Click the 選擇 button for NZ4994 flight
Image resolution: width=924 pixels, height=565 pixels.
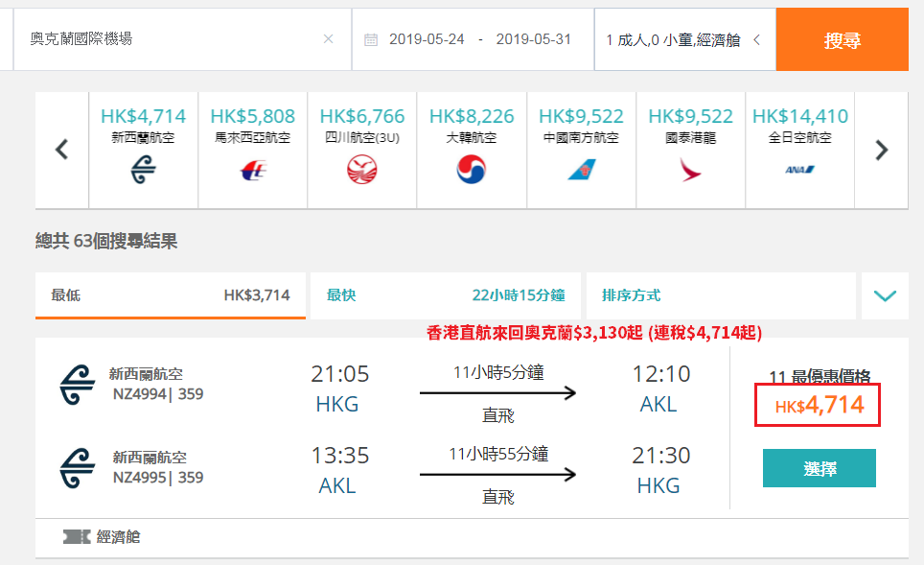(x=820, y=468)
